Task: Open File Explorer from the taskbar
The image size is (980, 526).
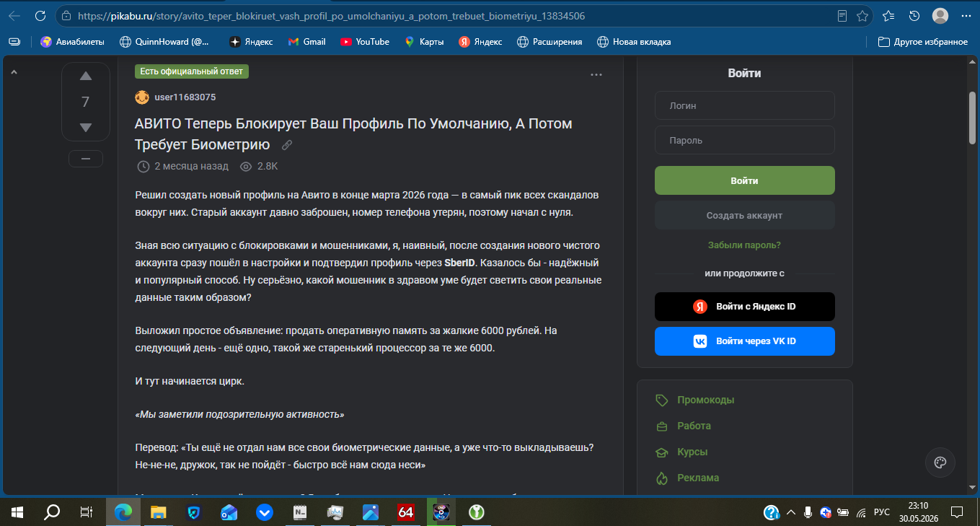Action: click(158, 512)
